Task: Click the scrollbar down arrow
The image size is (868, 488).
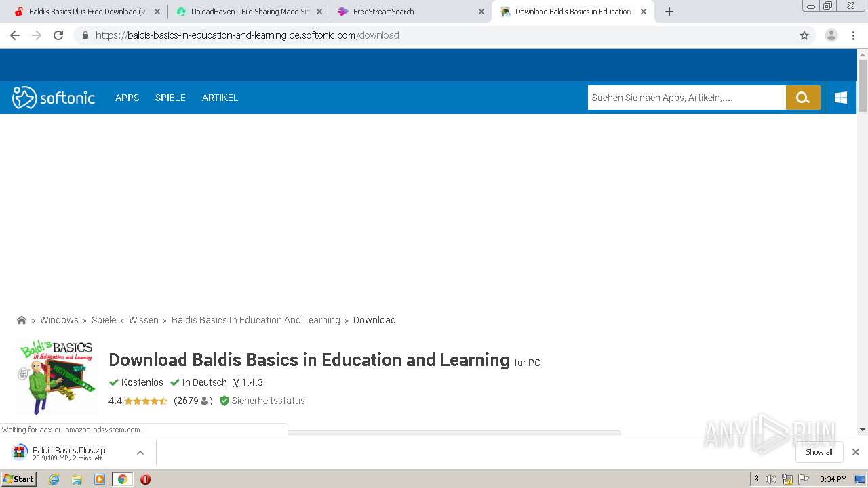Action: [x=863, y=430]
